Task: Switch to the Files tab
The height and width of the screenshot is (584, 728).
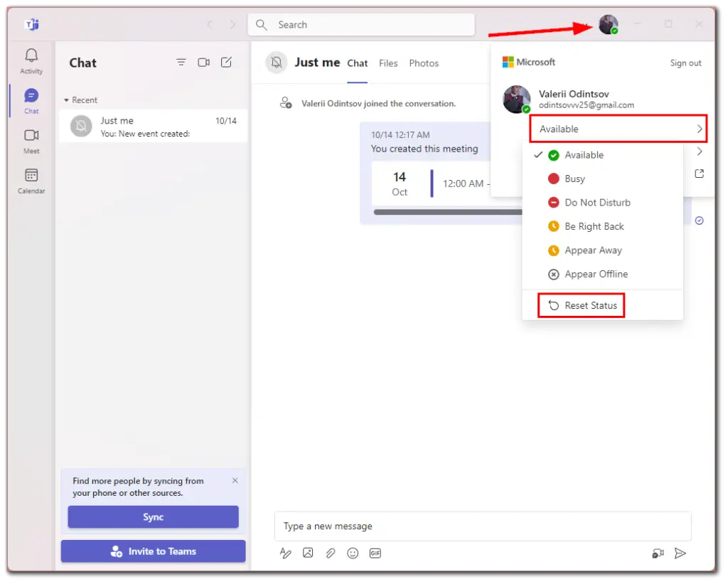Action: pyautogui.click(x=388, y=63)
